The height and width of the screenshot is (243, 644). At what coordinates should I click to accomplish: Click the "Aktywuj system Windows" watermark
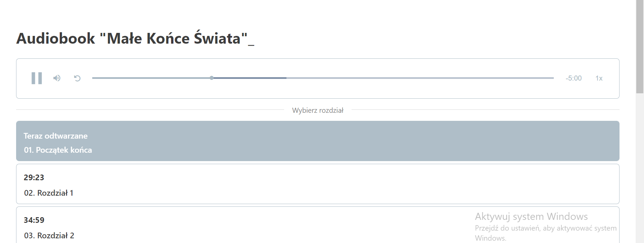click(x=531, y=216)
